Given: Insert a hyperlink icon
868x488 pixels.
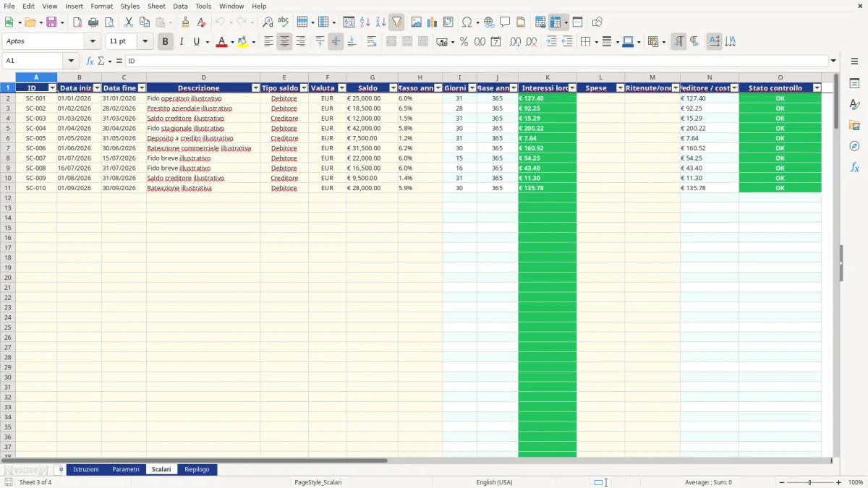Looking at the screenshot, I should pyautogui.click(x=489, y=22).
